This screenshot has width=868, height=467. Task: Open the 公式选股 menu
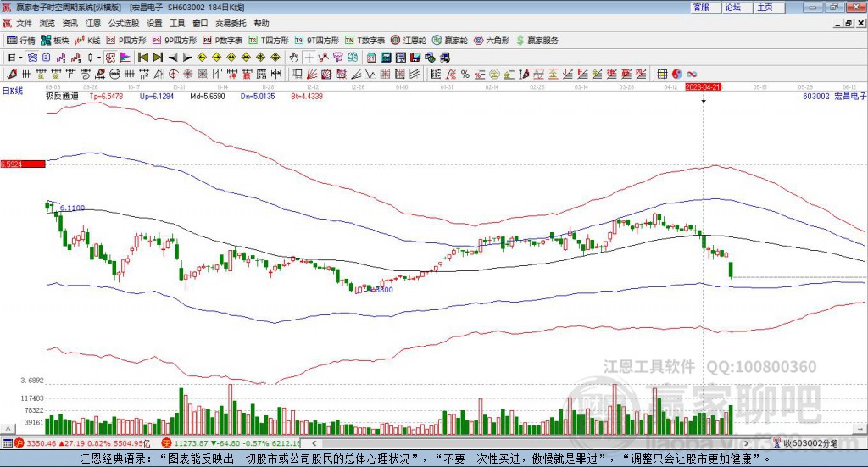(x=124, y=23)
